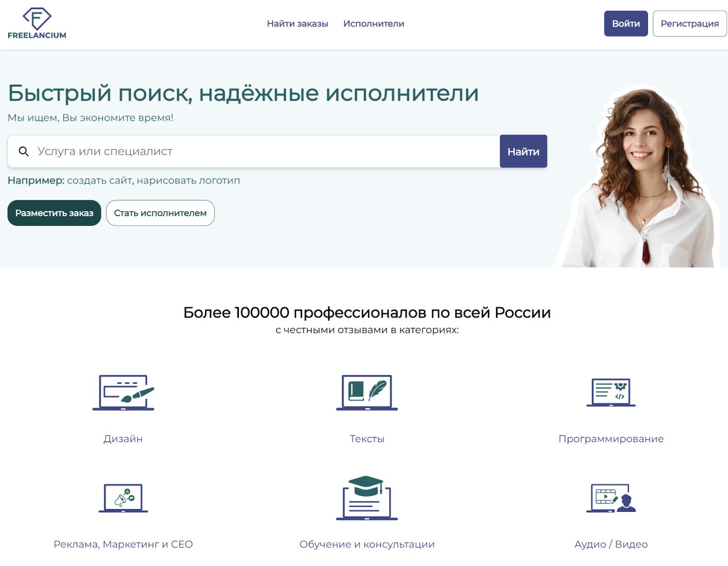The image size is (728, 566).
Task: Open Исполнители menu item
Action: tap(374, 23)
